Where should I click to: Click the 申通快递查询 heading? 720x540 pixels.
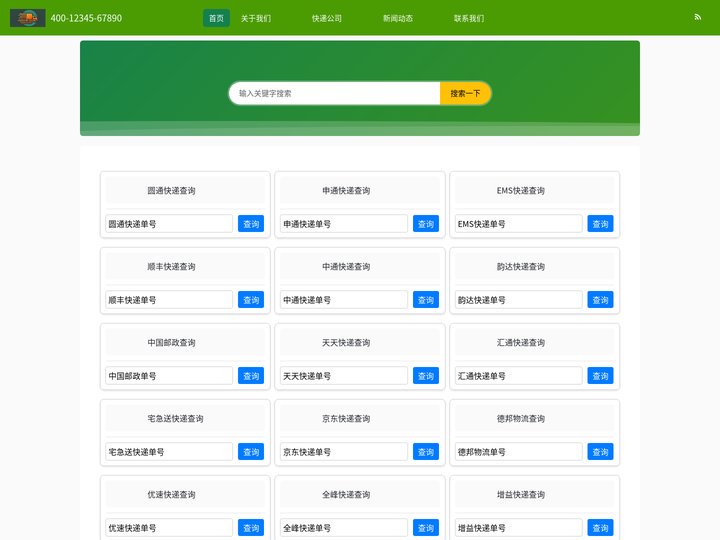346,191
